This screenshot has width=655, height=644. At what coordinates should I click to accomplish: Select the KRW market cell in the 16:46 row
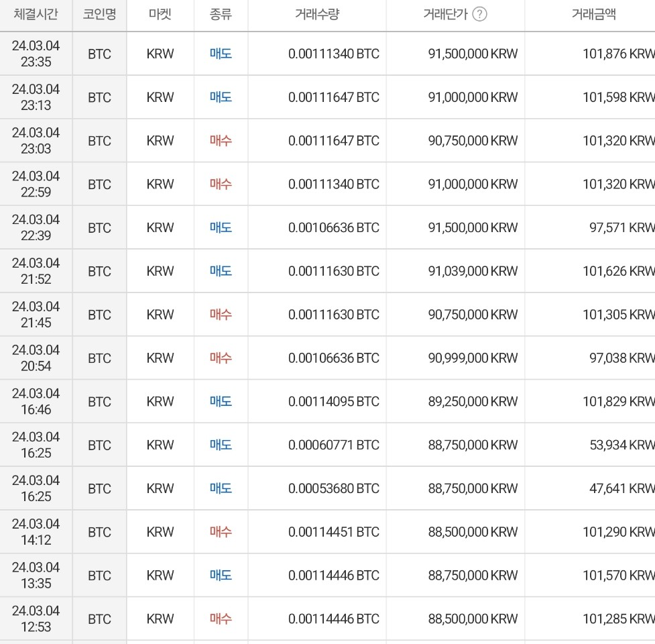tap(160, 401)
